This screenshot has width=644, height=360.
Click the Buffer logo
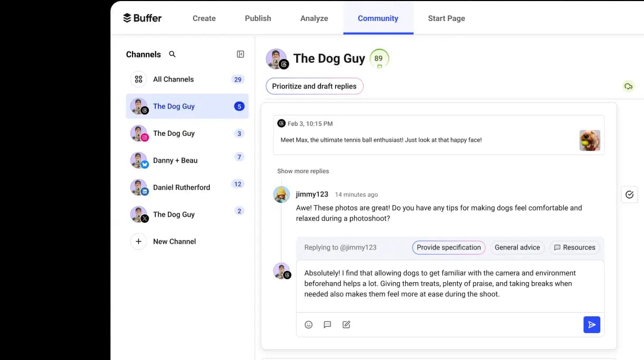pos(141,17)
